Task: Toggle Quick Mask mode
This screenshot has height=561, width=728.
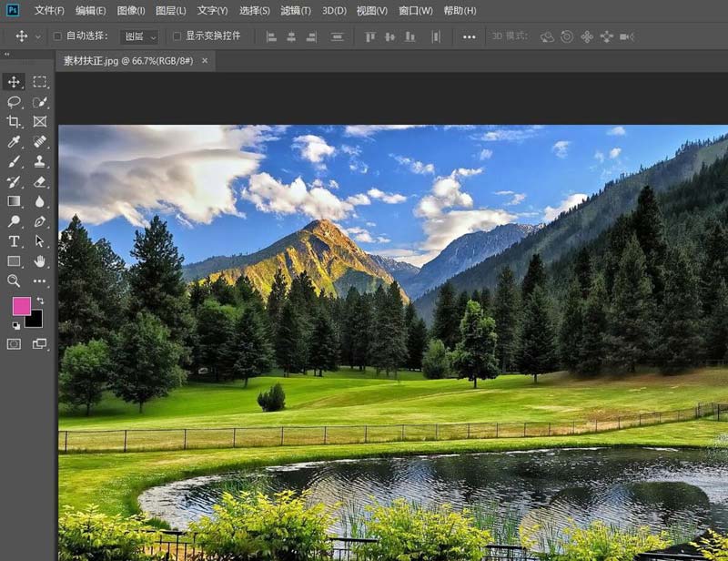Action: (x=14, y=344)
